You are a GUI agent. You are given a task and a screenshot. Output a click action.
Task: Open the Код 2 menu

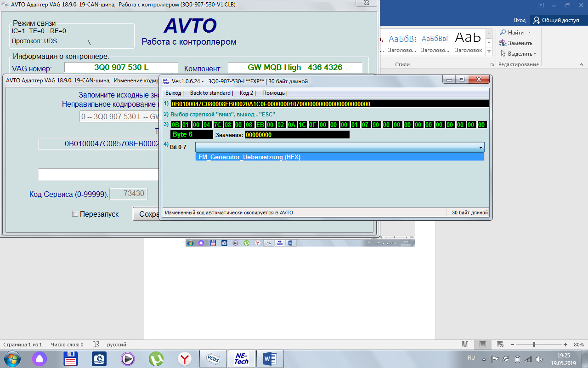[x=247, y=93]
